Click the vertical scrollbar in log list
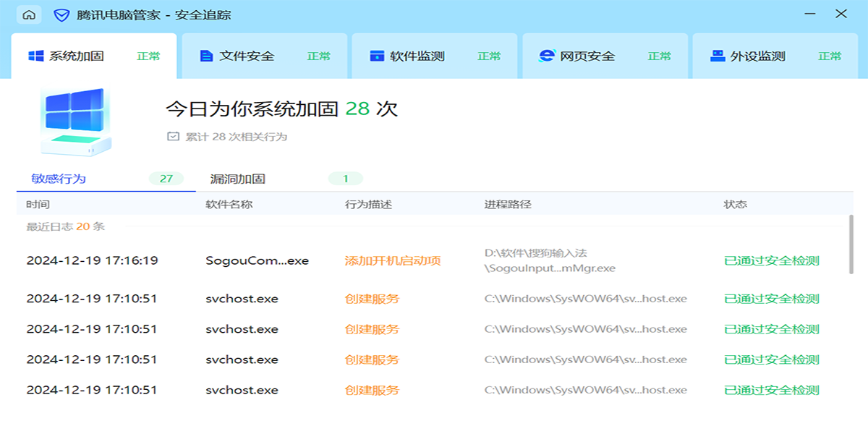 pyautogui.click(x=851, y=244)
